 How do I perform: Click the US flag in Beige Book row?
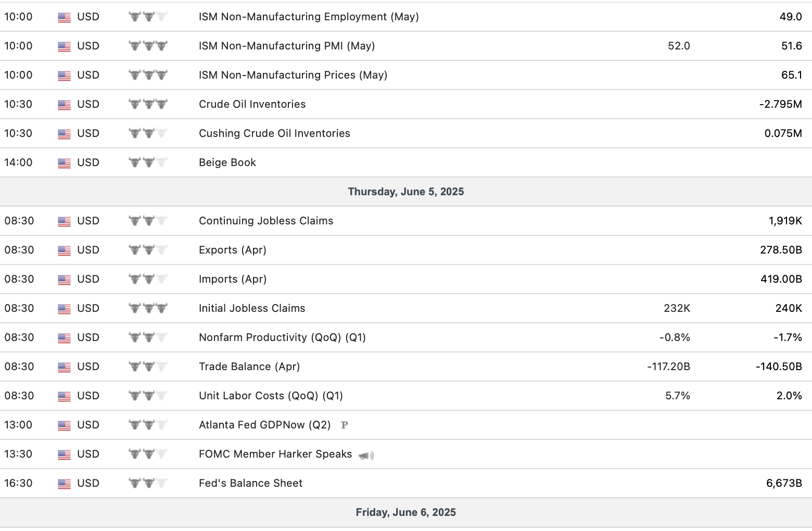tap(64, 163)
